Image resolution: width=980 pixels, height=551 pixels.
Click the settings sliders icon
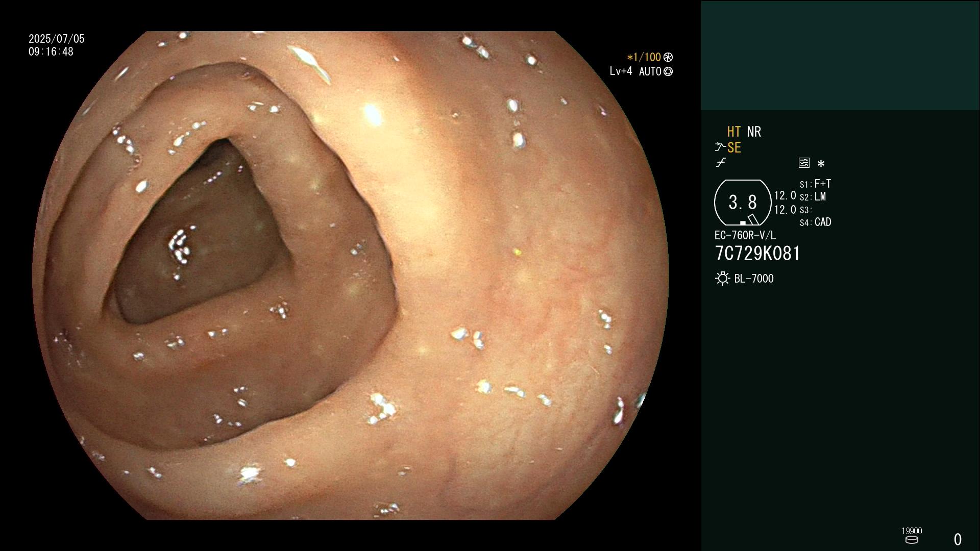pos(804,163)
